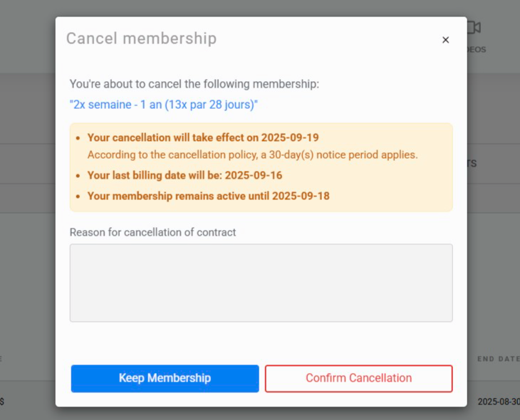Select the 2025-08-30 end date cell
This screenshot has width=520, height=420.
(499, 401)
